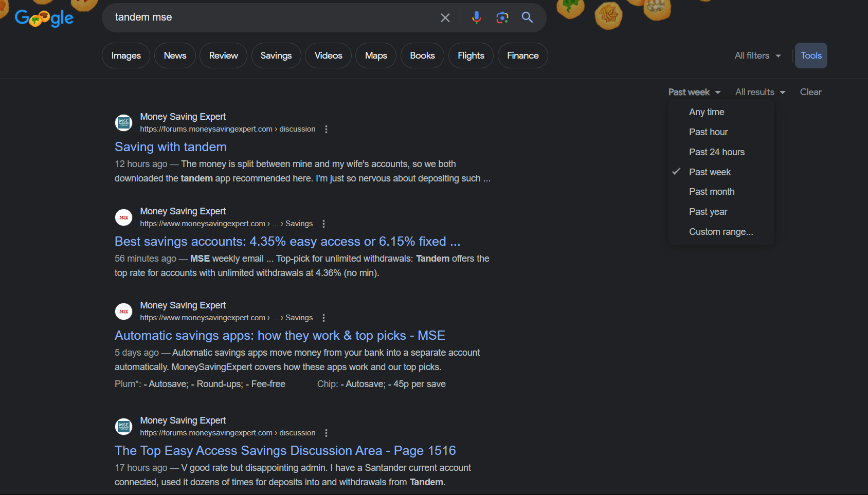Switch to Books results tab
The image size is (868, 495).
coord(422,56)
